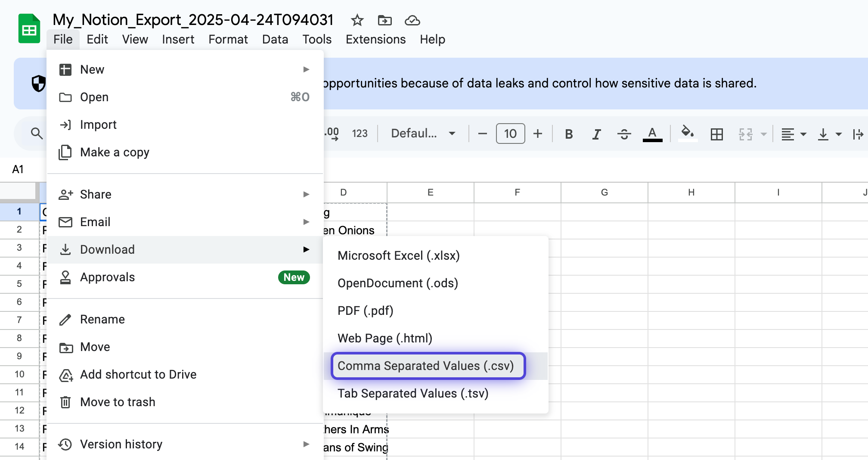Decrease font size with minus button
Screen dimensions: 868x460
(x=483, y=134)
